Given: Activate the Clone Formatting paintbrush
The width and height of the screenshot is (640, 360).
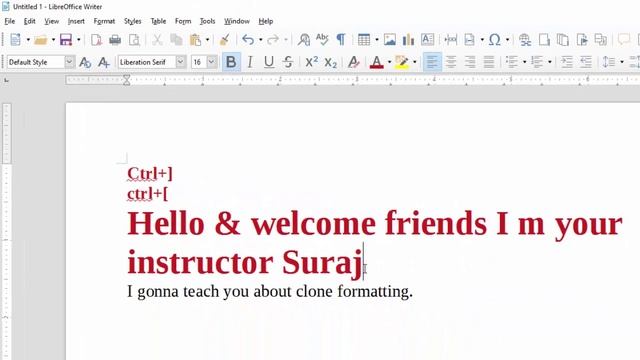Looking at the screenshot, I should [224, 40].
